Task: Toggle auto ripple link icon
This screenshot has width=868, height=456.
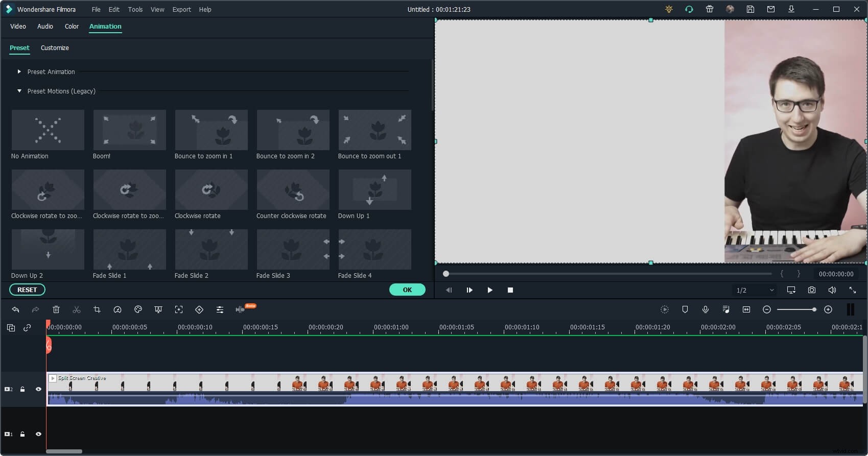Action: coord(27,328)
